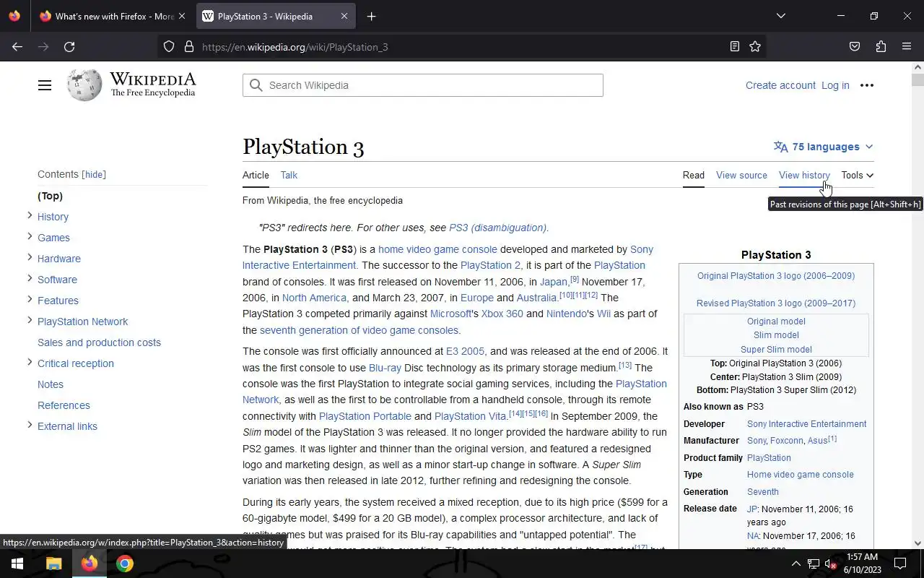This screenshot has width=924, height=578.
Task: Open the Firefox extensions puzzle icon
Action: [x=881, y=47]
